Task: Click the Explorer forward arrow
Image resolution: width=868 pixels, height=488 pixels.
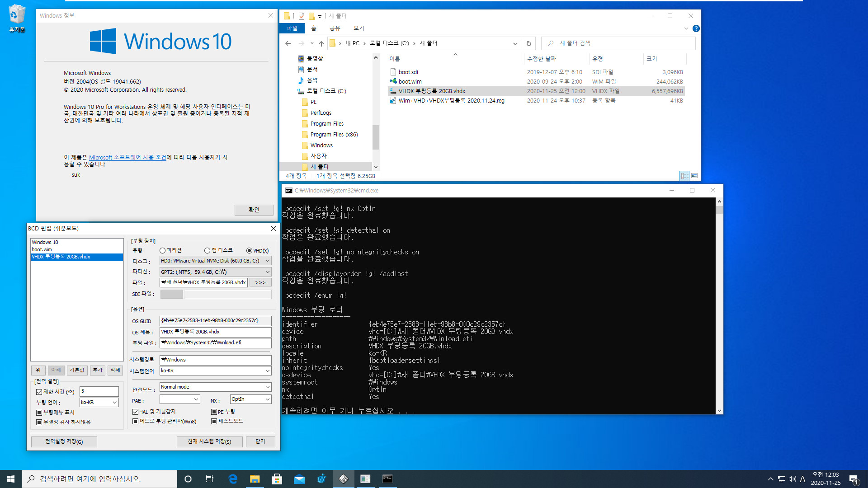Action: (x=301, y=43)
